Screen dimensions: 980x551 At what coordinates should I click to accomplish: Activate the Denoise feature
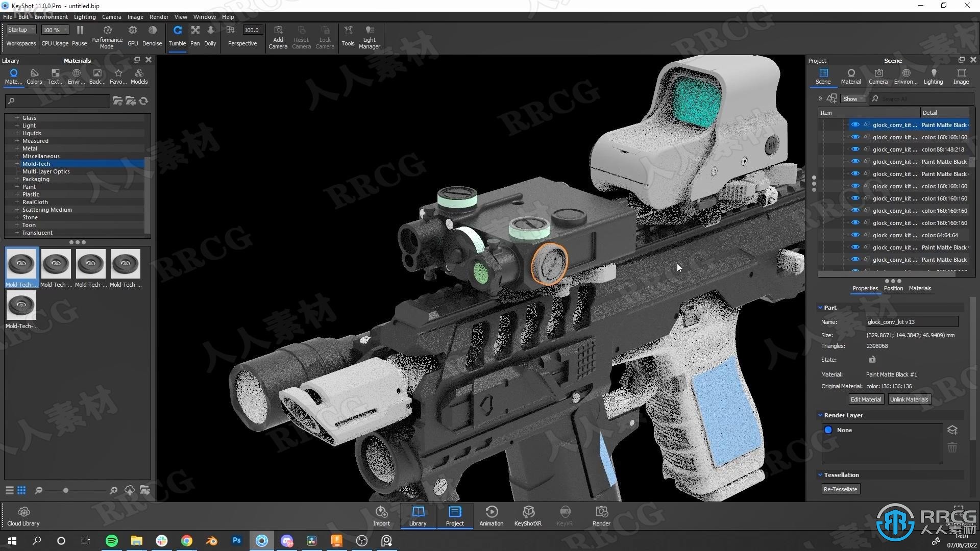(152, 36)
